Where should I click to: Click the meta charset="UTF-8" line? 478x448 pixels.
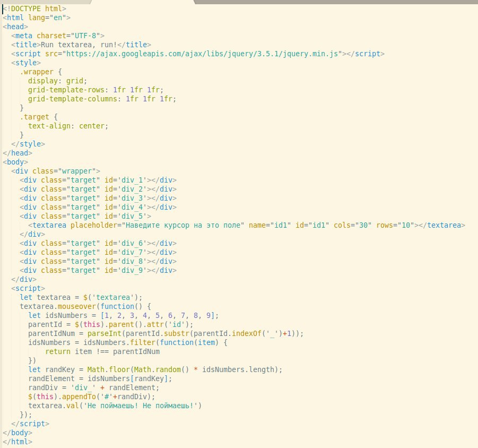[x=58, y=36]
